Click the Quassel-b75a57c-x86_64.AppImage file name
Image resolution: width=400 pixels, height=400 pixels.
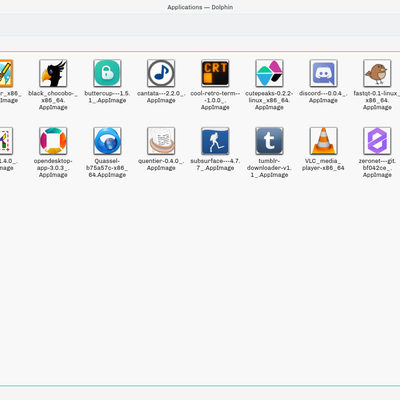tap(107, 168)
